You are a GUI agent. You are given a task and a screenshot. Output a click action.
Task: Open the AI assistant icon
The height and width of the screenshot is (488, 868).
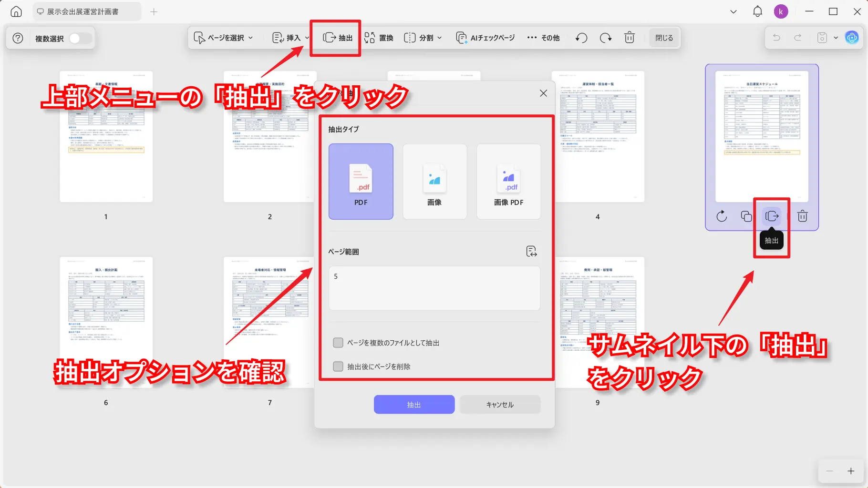coord(852,37)
